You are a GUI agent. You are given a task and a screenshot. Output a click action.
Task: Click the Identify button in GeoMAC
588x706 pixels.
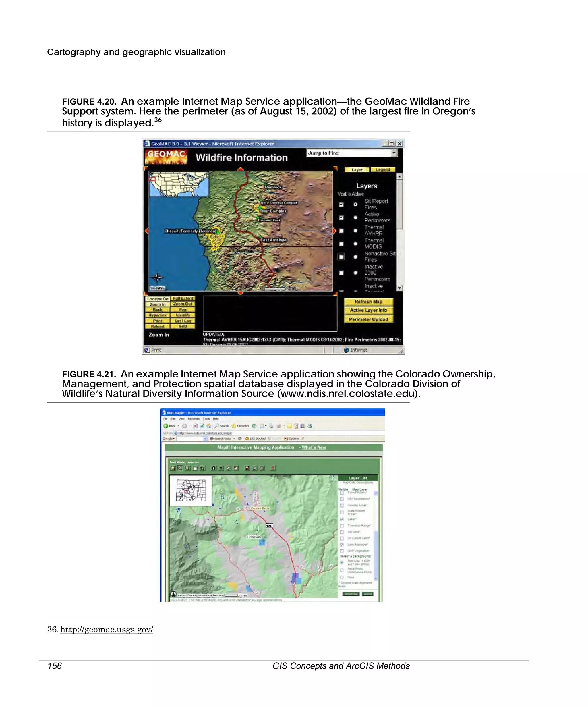coord(183,315)
